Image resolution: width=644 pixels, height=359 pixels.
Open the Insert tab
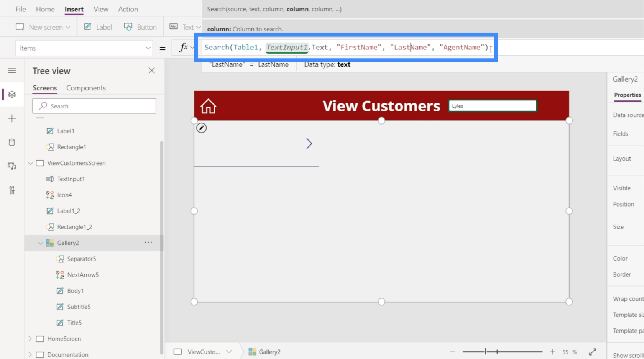pos(74,9)
